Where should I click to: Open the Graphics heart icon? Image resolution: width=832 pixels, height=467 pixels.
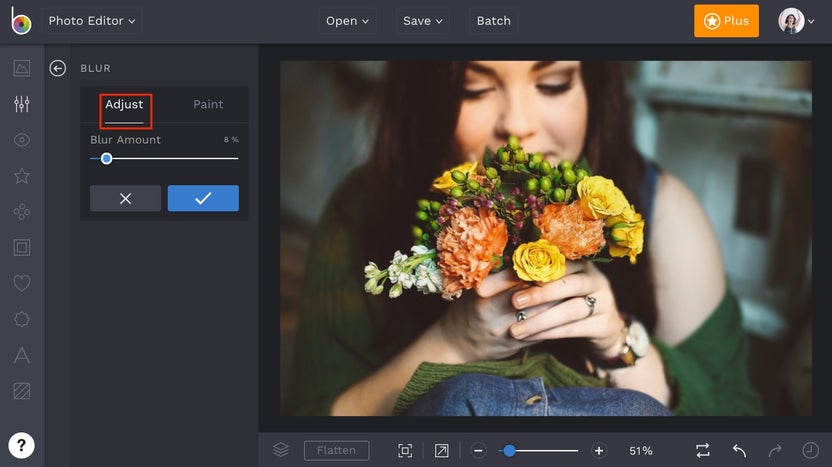[x=22, y=283]
